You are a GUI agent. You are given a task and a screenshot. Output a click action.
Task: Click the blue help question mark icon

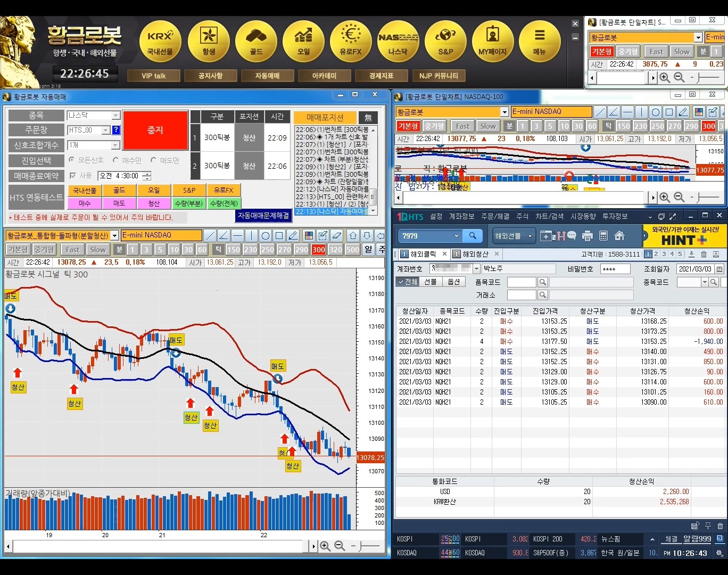116,130
